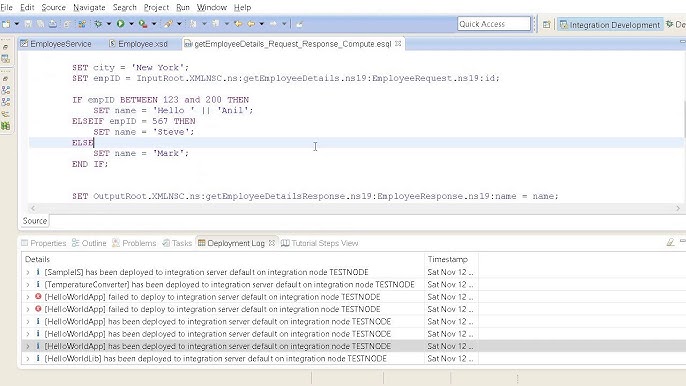Viewport: 686px width, 386px height.
Task: Open the Navigate menu
Action: 89,7
